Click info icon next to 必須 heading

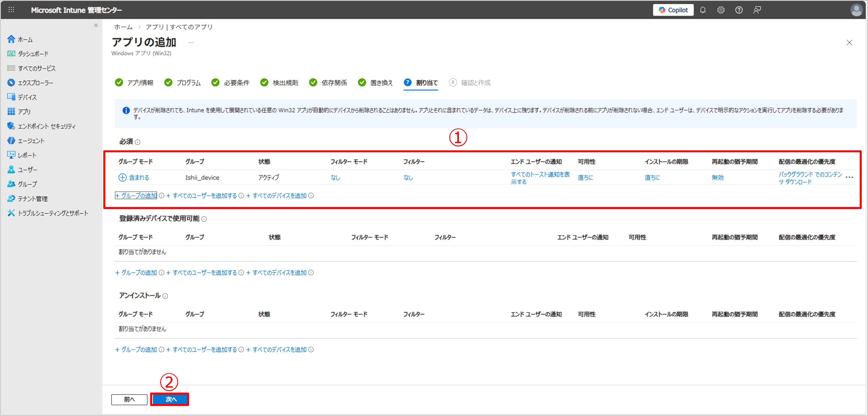137,142
